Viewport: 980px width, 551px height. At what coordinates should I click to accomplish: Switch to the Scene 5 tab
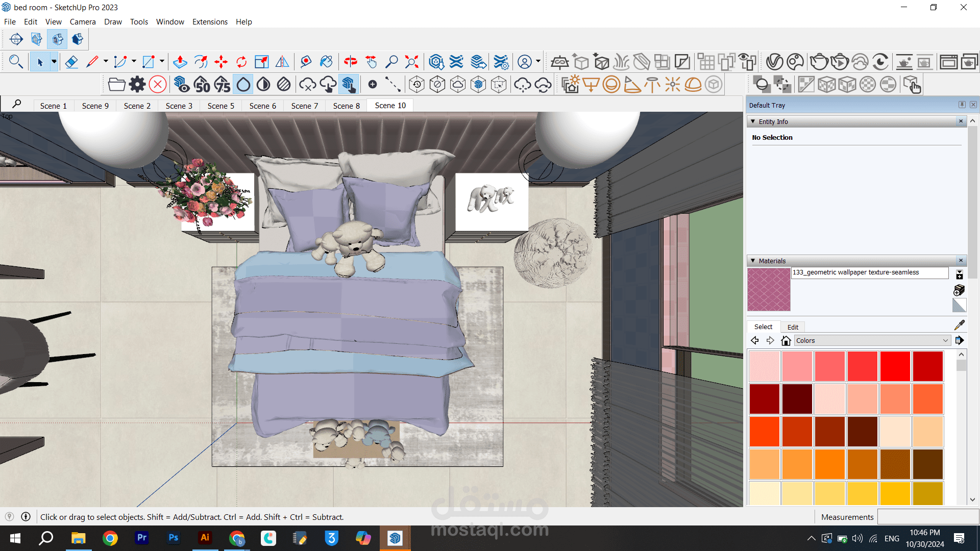pos(220,106)
